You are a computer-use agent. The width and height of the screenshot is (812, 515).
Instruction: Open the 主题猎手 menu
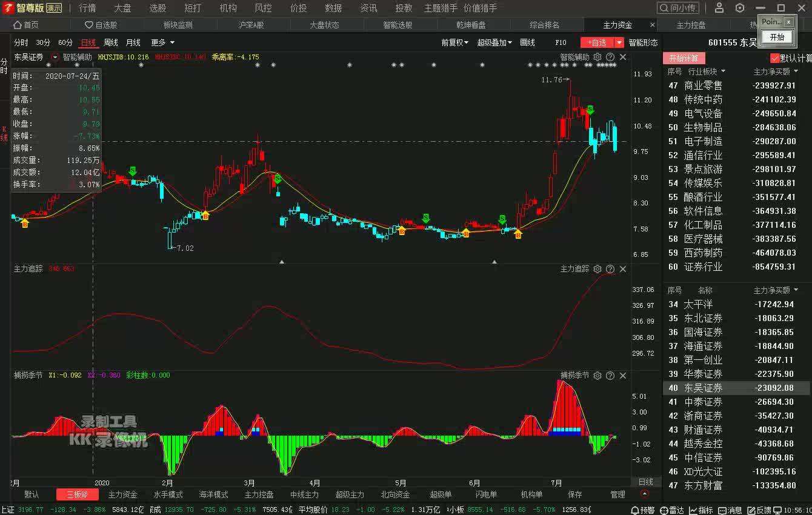point(441,8)
